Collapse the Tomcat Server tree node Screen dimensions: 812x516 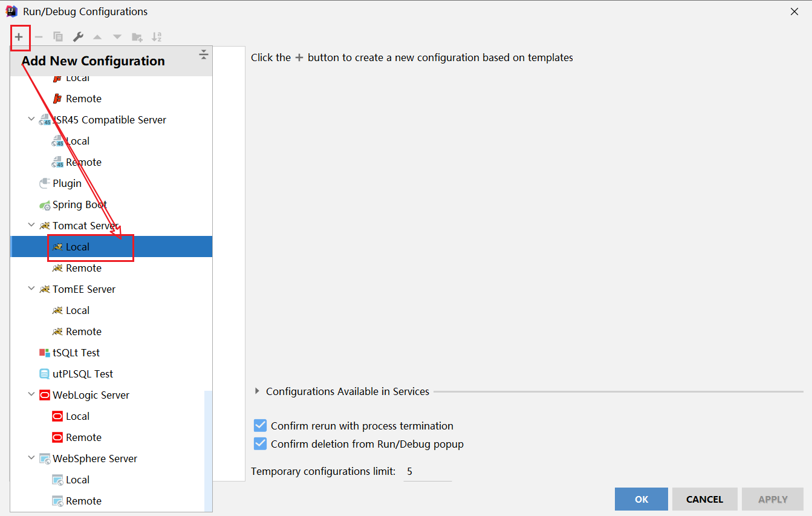click(x=31, y=226)
